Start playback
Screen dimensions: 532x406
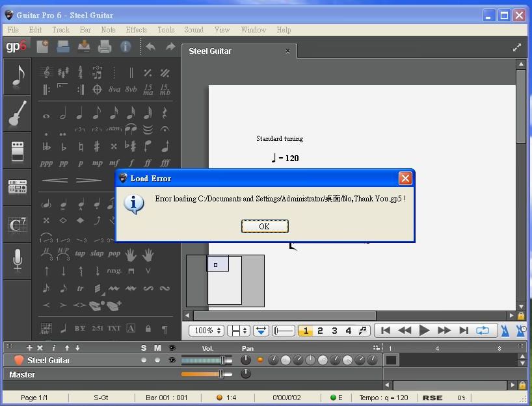coord(424,330)
